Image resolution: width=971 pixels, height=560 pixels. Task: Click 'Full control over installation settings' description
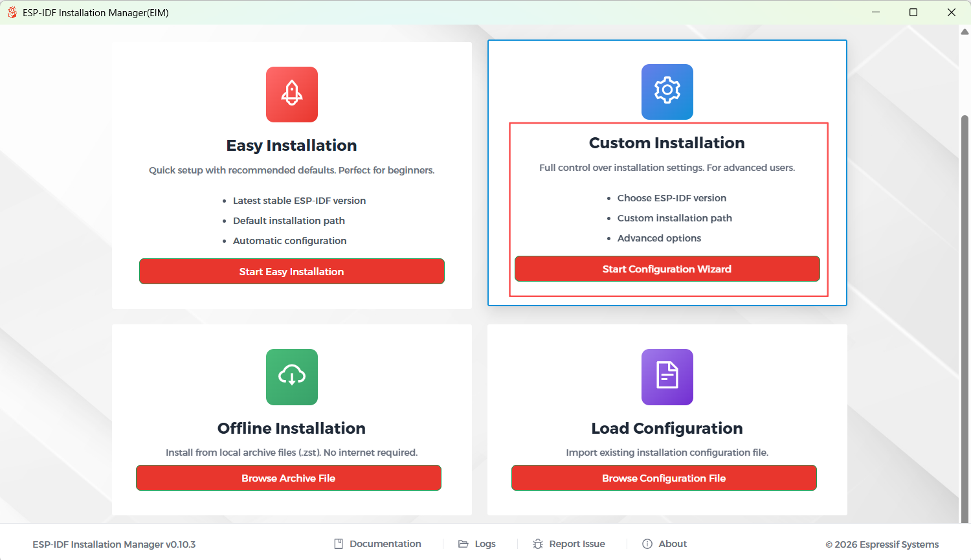[667, 168]
